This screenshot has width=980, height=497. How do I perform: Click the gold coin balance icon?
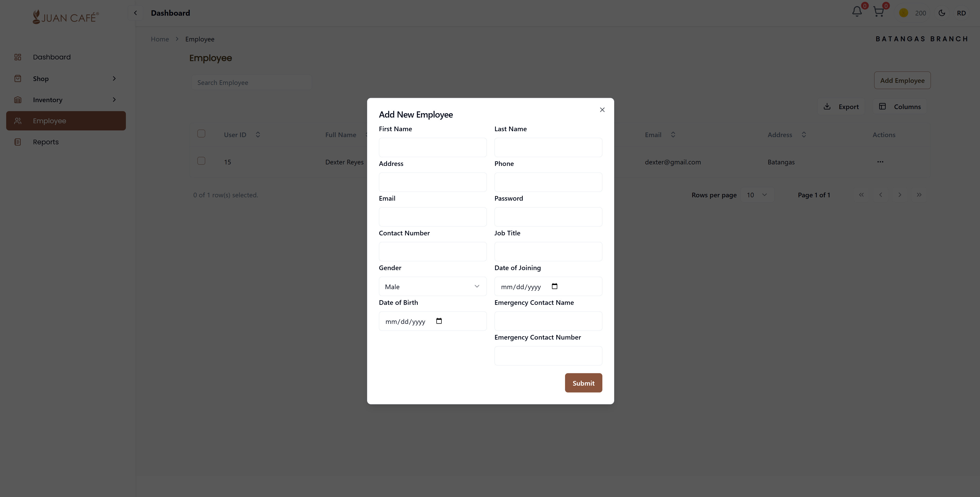[x=904, y=13]
